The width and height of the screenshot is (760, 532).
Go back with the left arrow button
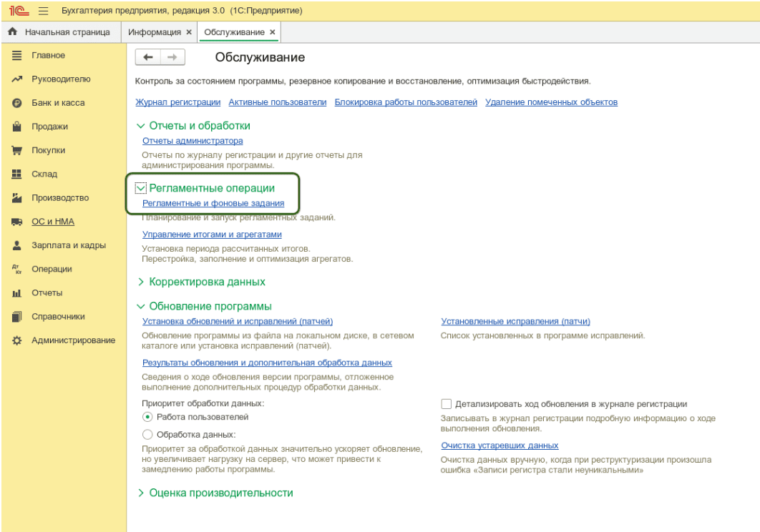click(x=148, y=57)
